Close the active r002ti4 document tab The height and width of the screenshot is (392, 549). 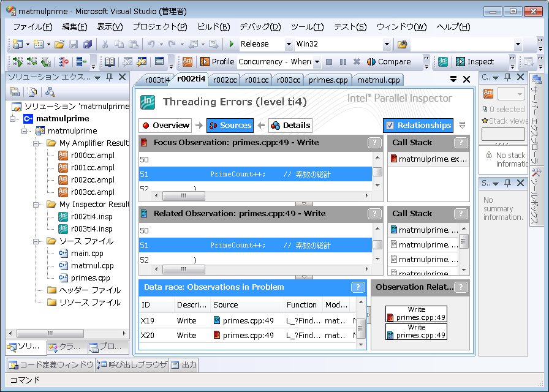[466, 80]
